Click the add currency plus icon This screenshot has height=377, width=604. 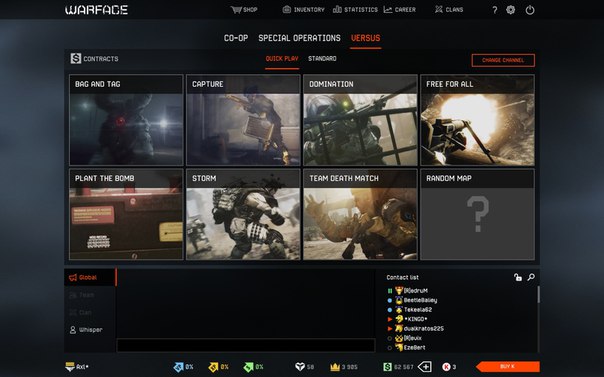[424, 367]
